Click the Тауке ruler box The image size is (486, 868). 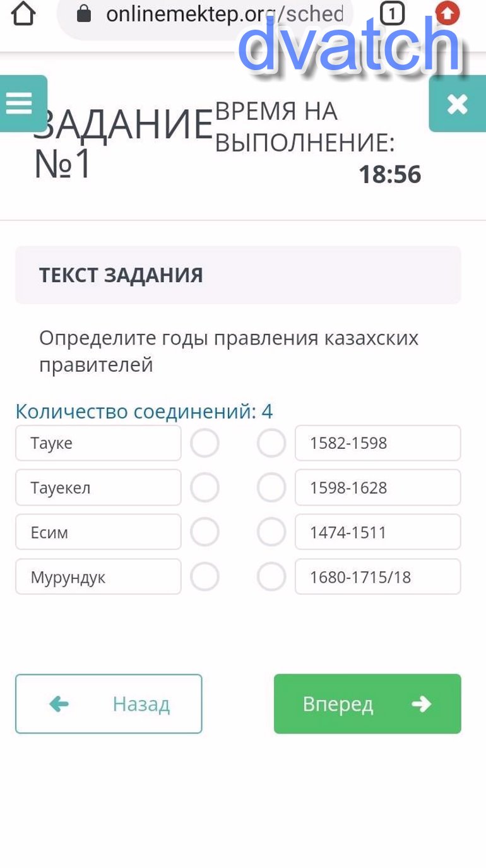[98, 443]
